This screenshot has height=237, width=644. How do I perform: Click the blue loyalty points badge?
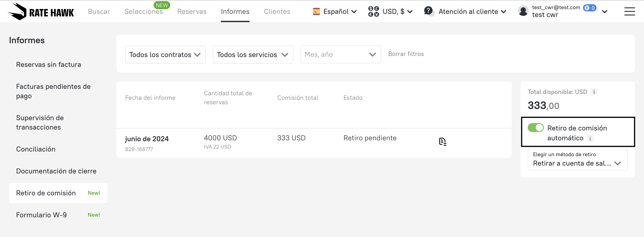pos(589,8)
